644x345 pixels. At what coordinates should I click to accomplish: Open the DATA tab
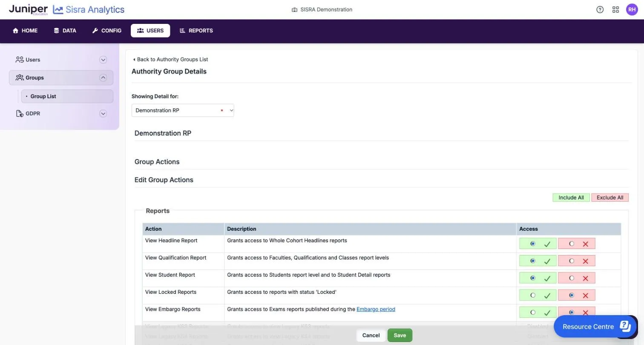[65, 31]
